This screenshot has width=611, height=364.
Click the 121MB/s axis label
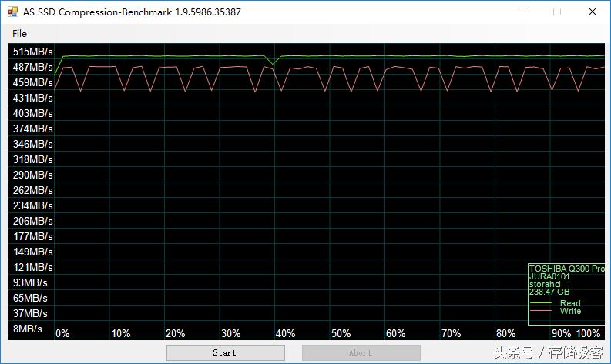coord(32,268)
